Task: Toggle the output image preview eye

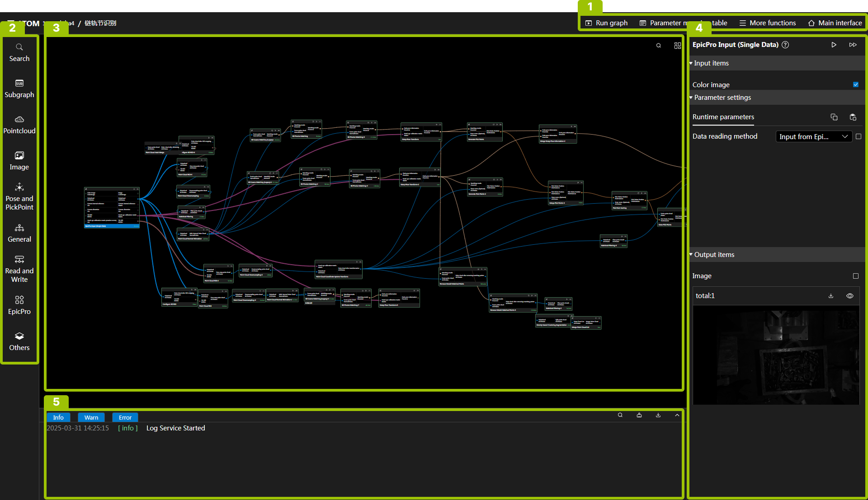Action: (849, 296)
